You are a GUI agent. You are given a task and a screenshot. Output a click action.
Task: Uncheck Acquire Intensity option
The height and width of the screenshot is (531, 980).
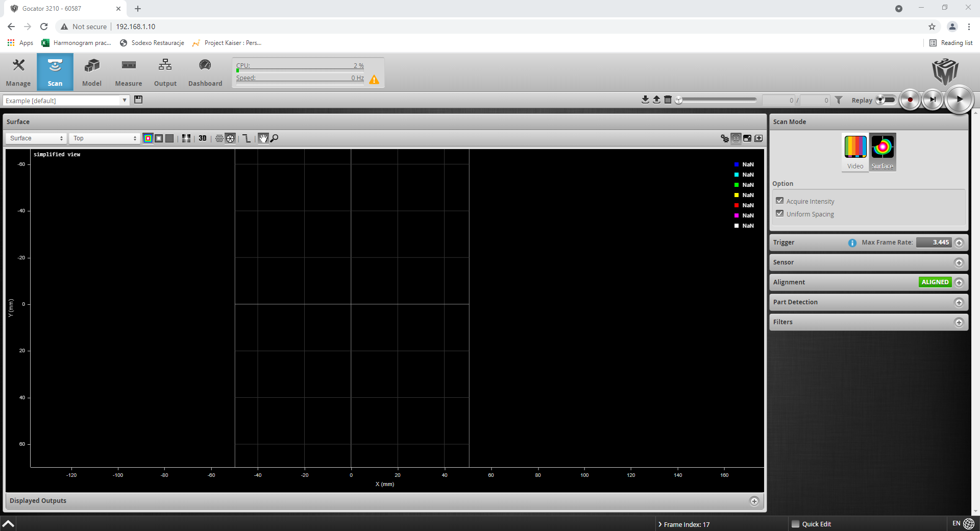coord(779,201)
